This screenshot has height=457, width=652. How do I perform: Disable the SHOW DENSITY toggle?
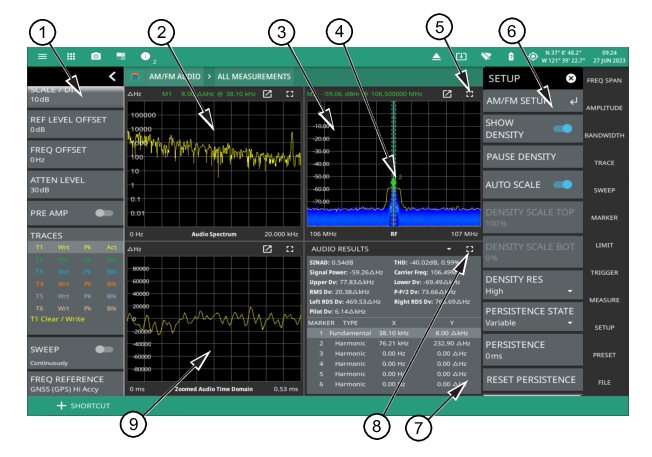[x=565, y=128]
